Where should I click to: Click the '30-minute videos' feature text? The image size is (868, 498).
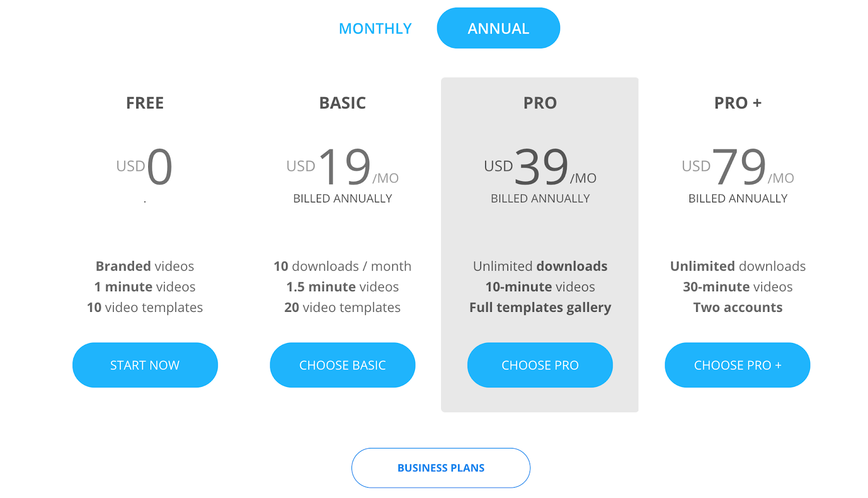click(x=738, y=287)
